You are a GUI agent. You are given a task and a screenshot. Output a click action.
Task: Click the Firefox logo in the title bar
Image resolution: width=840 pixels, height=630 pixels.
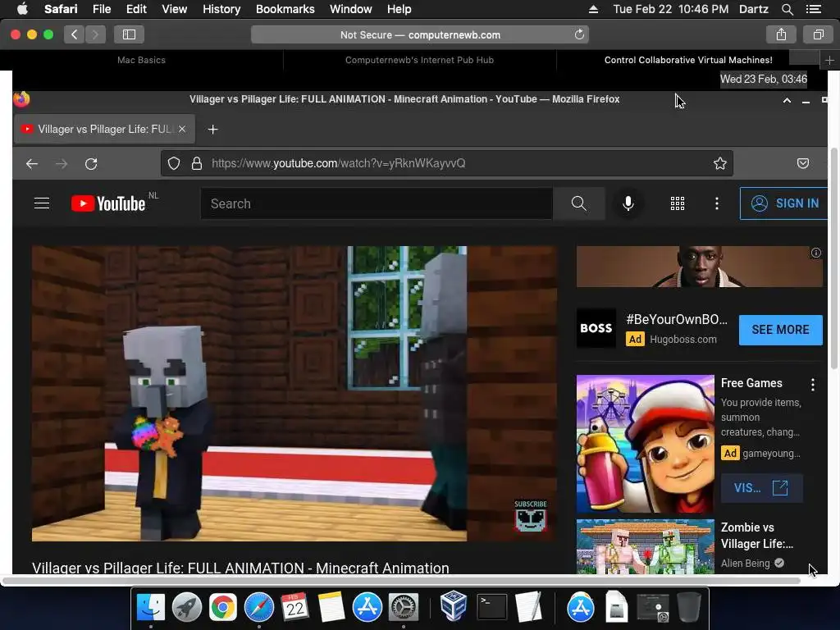[x=21, y=99]
